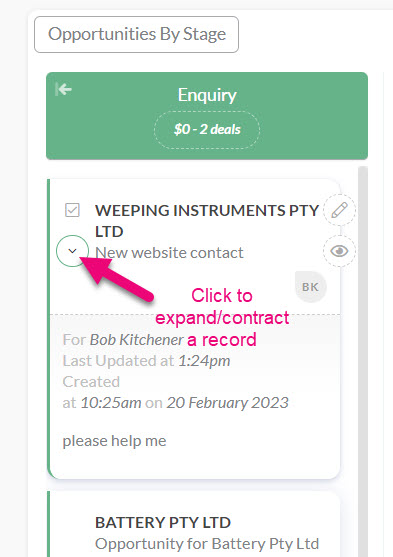Select the New website contact subtitle

[169, 253]
